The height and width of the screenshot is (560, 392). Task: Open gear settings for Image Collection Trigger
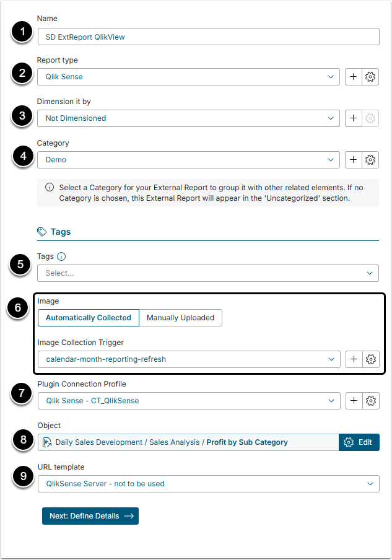coord(371,359)
